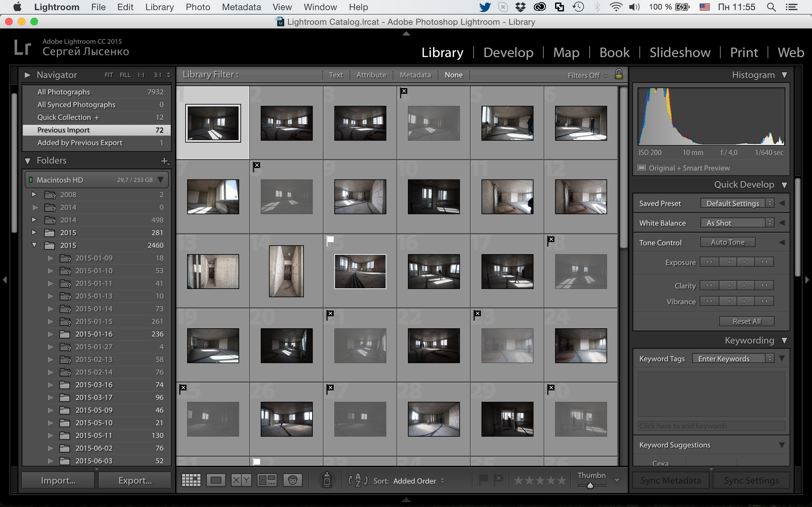Switch to Grid view icon
This screenshot has width=812, height=507.
click(191, 480)
